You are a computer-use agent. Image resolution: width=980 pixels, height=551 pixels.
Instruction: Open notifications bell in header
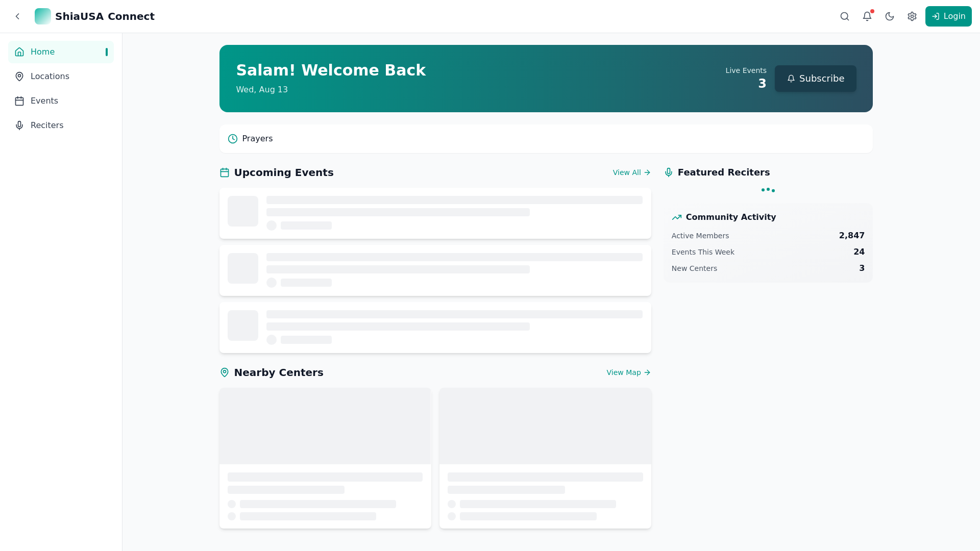click(867, 16)
